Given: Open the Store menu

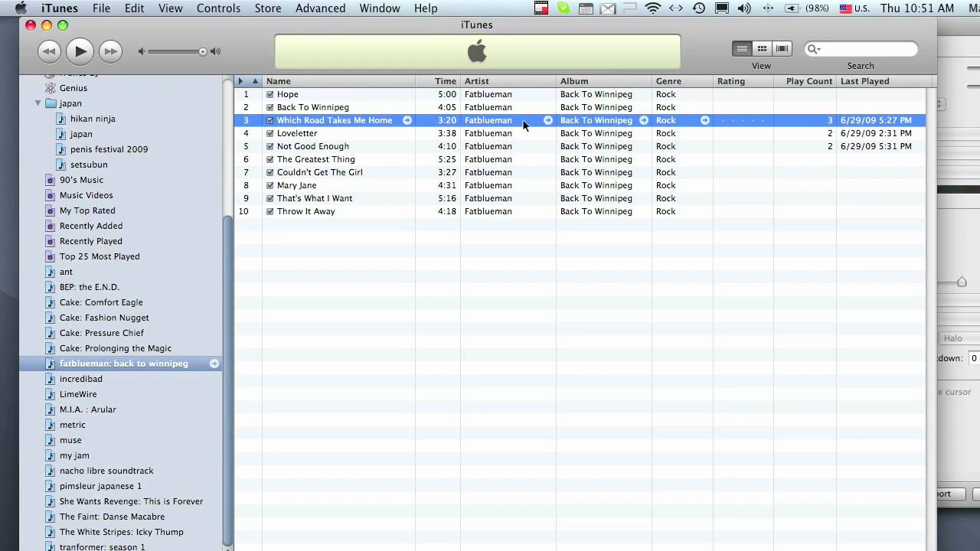Looking at the screenshot, I should [268, 8].
